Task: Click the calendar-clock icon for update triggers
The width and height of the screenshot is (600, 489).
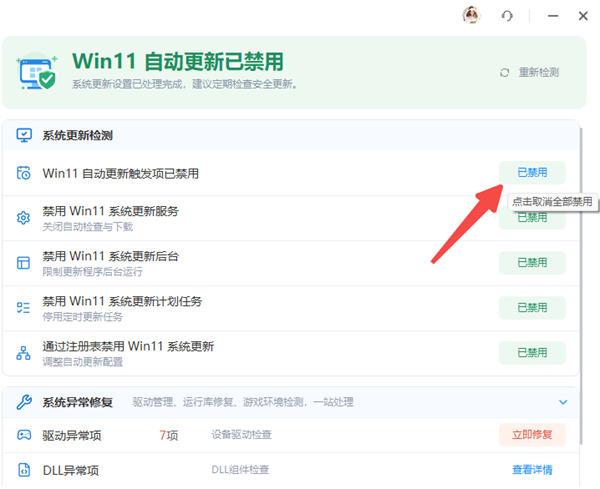Action: click(x=23, y=173)
